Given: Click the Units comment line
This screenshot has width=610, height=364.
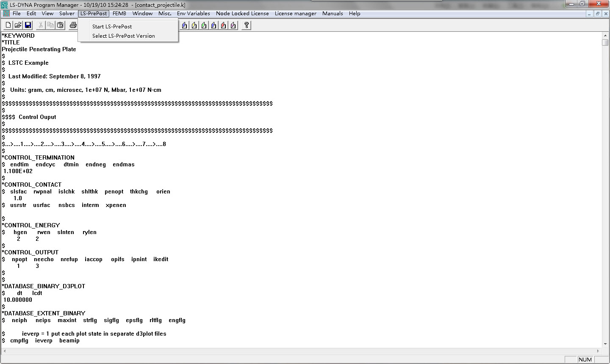Looking at the screenshot, I should tap(81, 90).
